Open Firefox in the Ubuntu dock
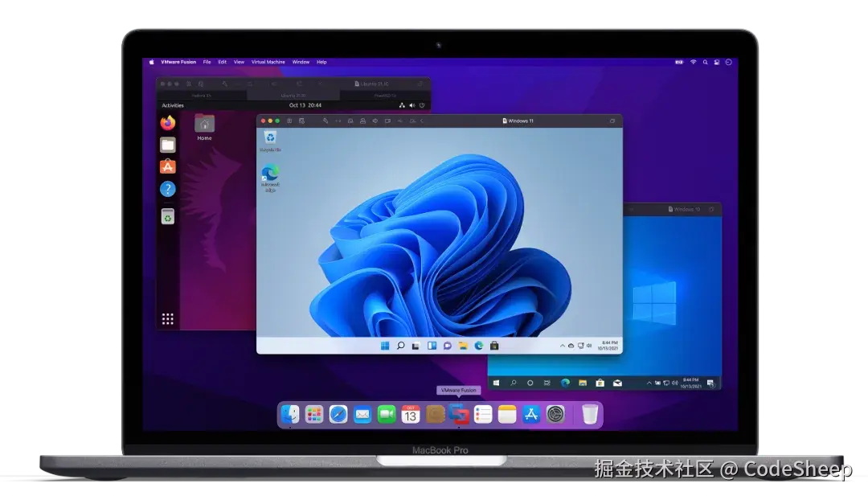The image size is (868, 496). [x=168, y=123]
